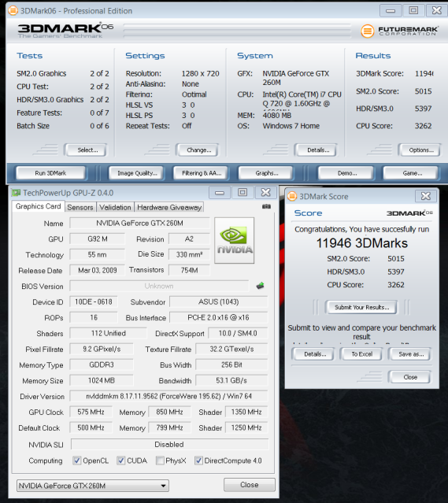This screenshot has height=503, width=448.
Task: Click the GPU Clock 575 MHz value
Action: (x=91, y=412)
